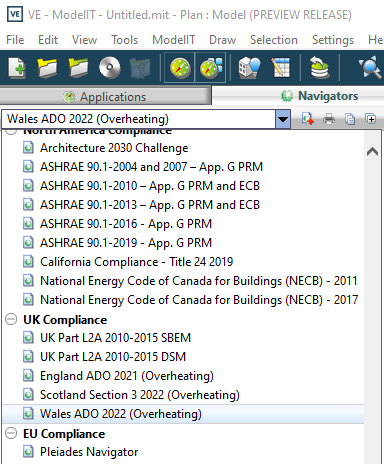Click the magnifier zoom icon in toolbar
384x464 pixels.
[x=370, y=68]
